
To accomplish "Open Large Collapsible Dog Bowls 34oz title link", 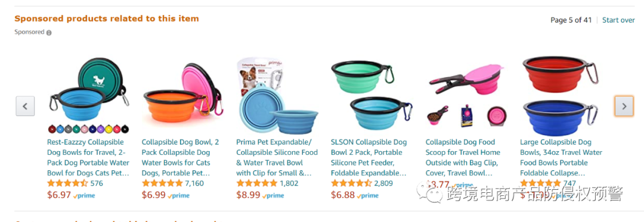I will 561,158.
